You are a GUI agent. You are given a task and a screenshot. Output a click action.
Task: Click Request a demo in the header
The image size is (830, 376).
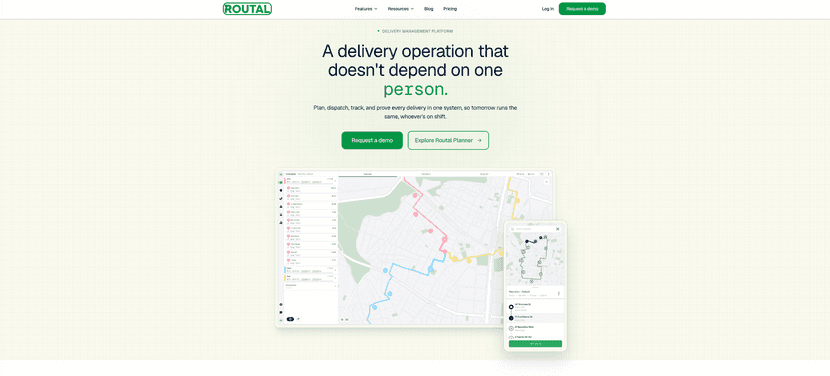coord(582,9)
